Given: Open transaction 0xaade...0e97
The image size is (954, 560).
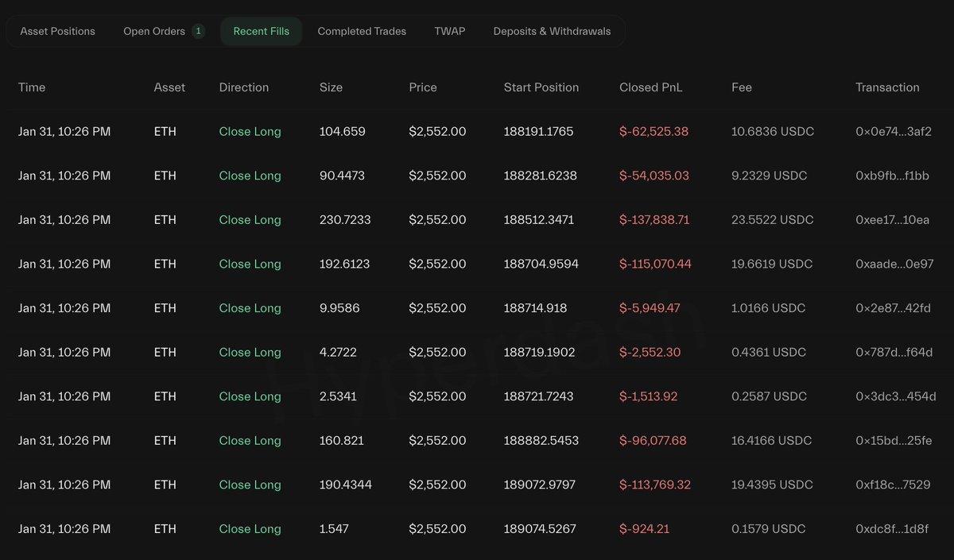Looking at the screenshot, I should click(894, 264).
